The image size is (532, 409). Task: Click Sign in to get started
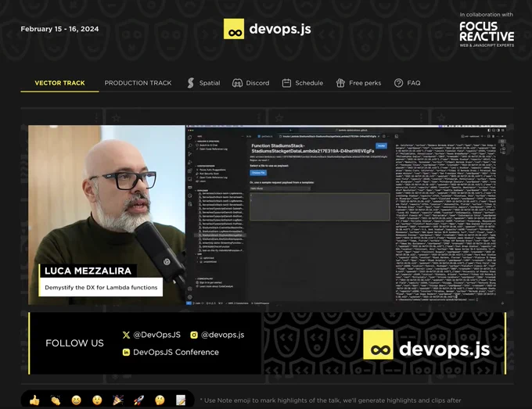point(209,282)
